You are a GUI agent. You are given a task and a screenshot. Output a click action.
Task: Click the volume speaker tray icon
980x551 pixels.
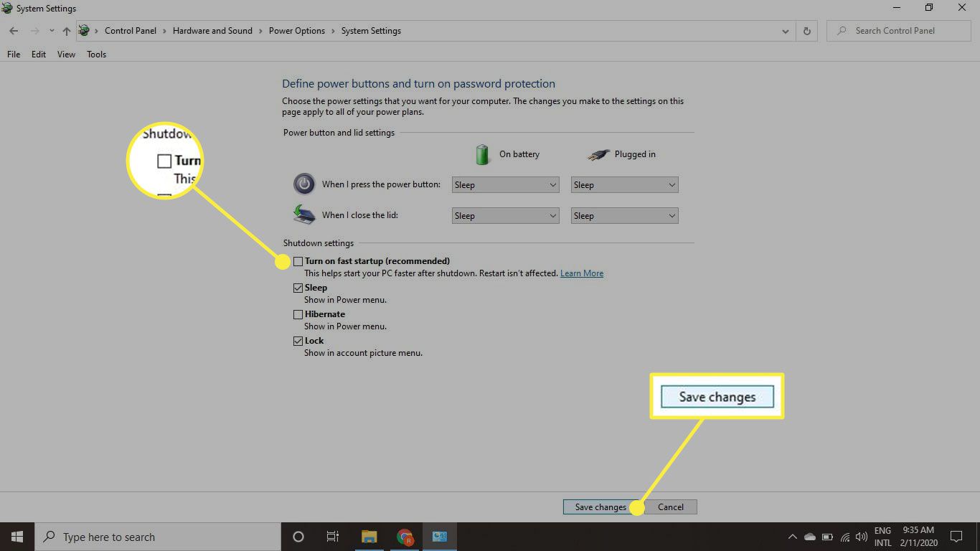click(862, 537)
